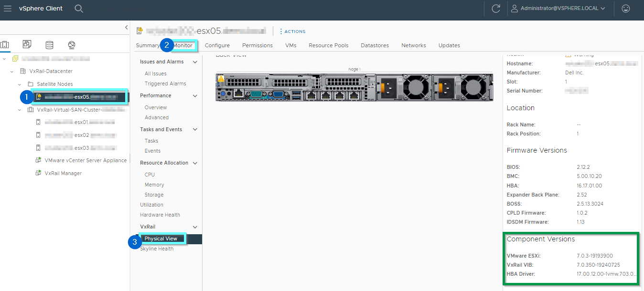The height and width of the screenshot is (291, 644).
Task: Click the cluster icon beside VxRail-Virtual-SAN-Cluster
Action: tap(31, 109)
